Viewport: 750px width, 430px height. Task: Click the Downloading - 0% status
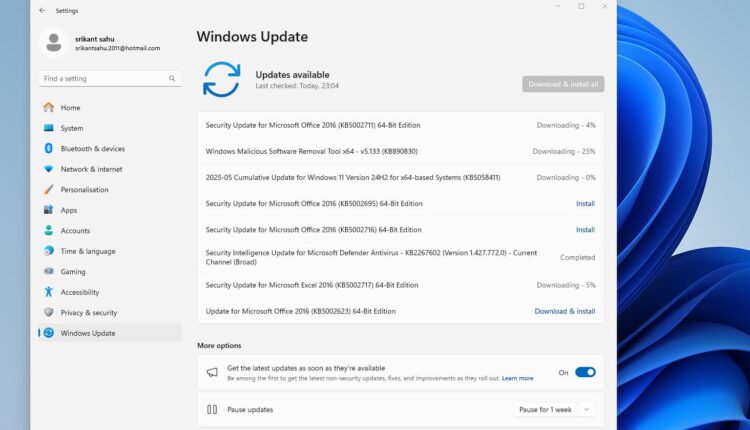click(566, 177)
